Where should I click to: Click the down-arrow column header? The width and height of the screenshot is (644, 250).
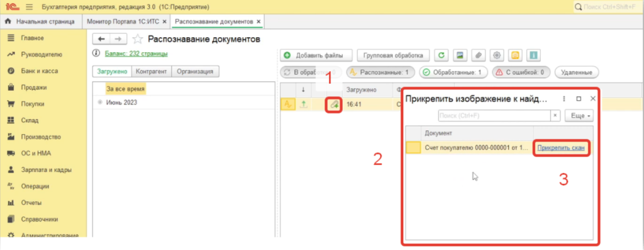(303, 89)
